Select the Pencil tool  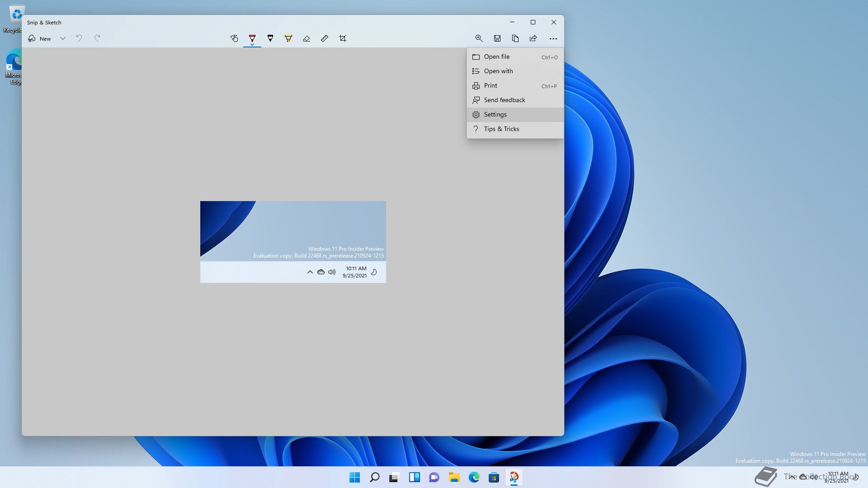pos(270,38)
